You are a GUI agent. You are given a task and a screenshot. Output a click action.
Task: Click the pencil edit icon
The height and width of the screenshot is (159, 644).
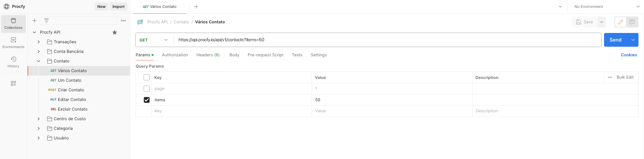click(621, 22)
